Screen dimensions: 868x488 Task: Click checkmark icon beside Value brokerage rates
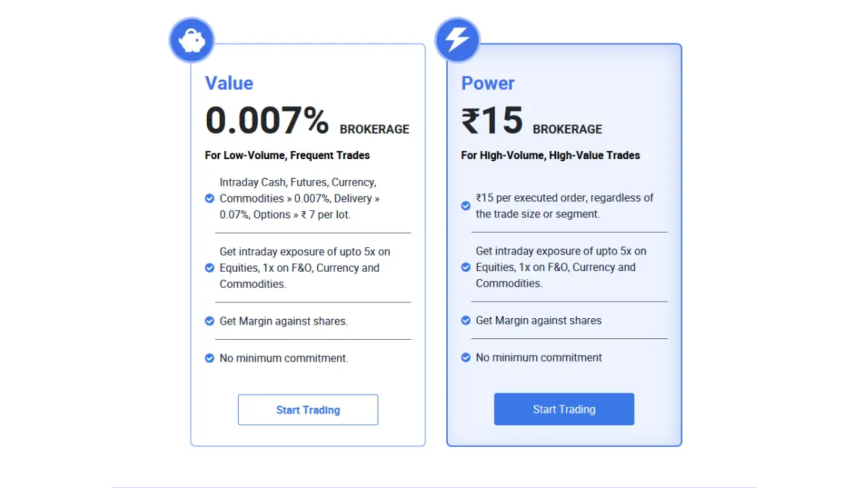[x=210, y=198]
